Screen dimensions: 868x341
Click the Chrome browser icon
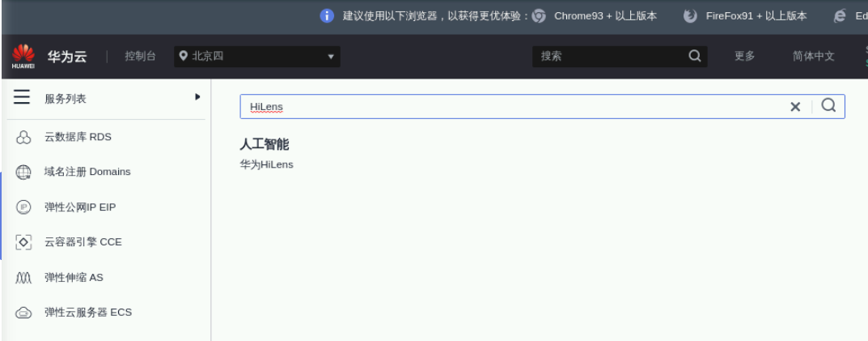tap(539, 16)
